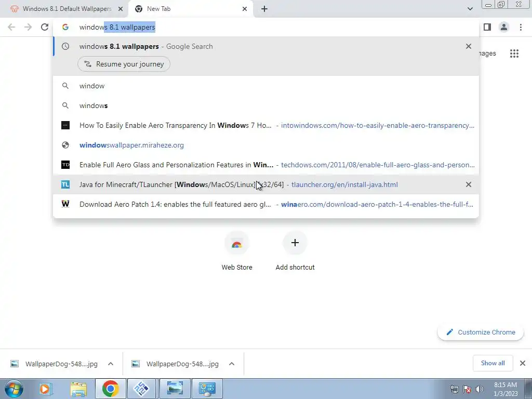Open the winaero Aero Patch 1.4 suggestion
Screen dimensions: 532x399
[x=266, y=204]
